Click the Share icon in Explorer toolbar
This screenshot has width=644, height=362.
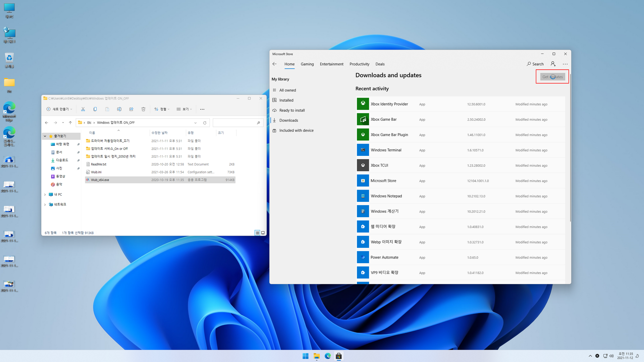(131, 109)
